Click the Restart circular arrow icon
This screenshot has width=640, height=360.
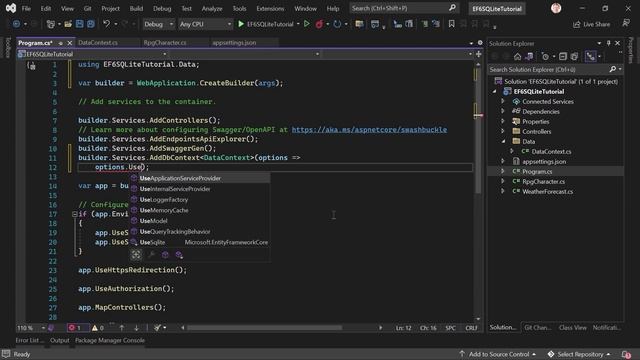pyautogui.click(x=337, y=24)
